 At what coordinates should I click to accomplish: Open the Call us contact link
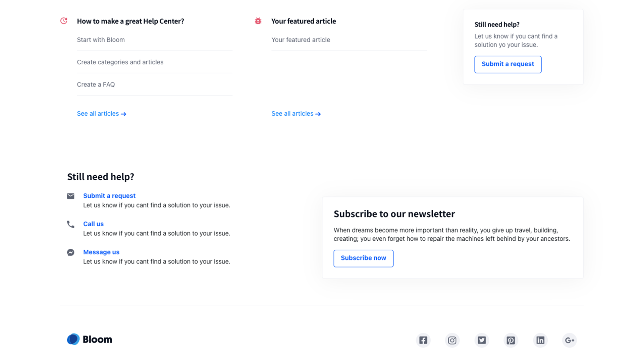pyautogui.click(x=93, y=224)
